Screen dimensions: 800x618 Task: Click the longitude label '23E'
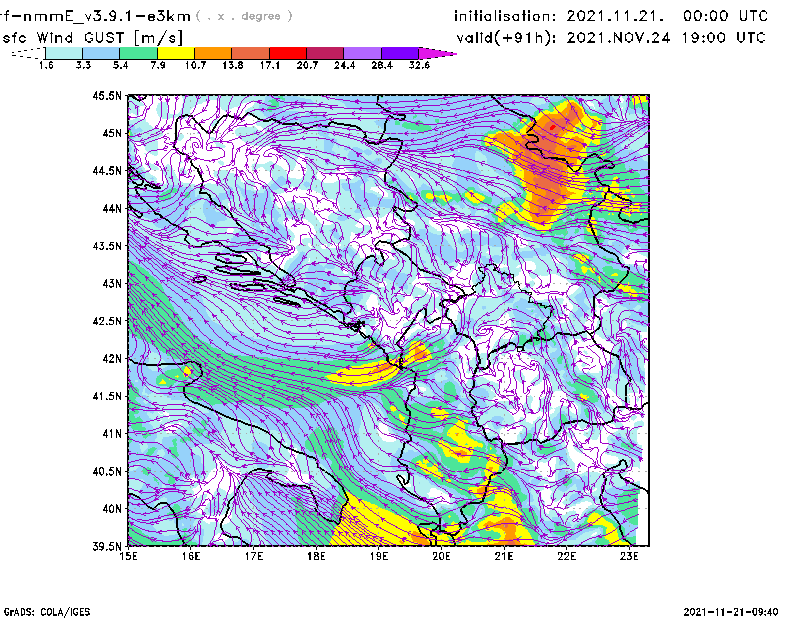[629, 556]
